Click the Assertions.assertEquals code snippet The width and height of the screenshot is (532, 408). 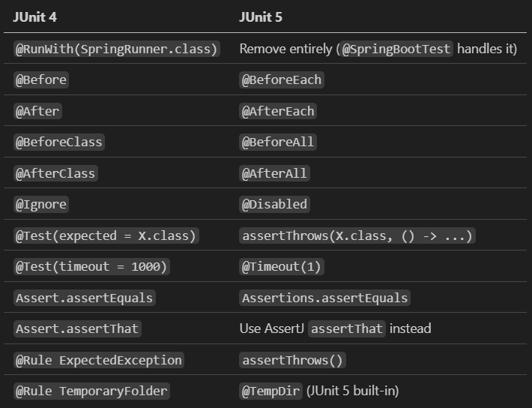tap(324, 298)
